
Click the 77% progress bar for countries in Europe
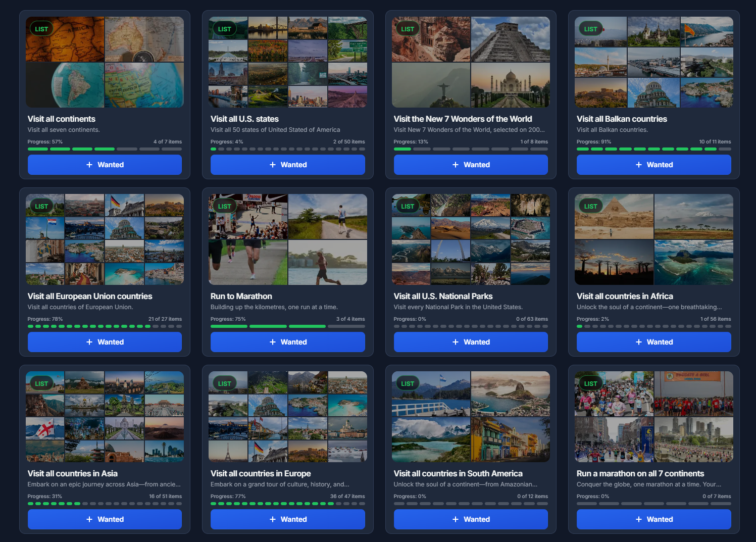pyautogui.click(x=287, y=504)
